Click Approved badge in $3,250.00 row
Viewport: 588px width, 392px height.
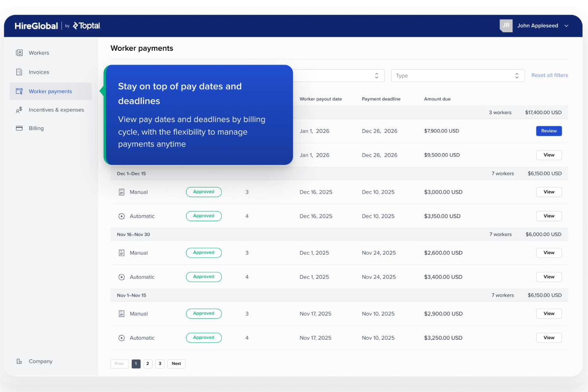point(204,338)
